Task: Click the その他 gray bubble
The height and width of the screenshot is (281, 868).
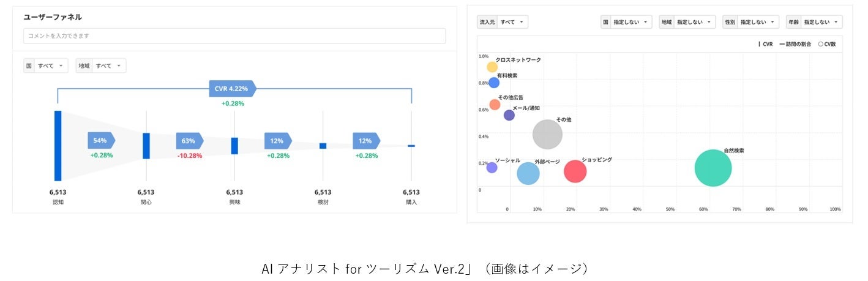Action: tap(547, 135)
